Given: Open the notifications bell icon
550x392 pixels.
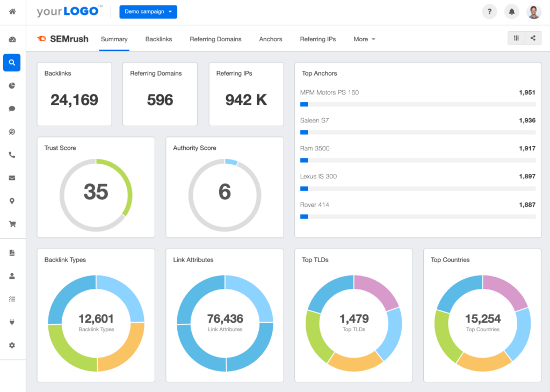Looking at the screenshot, I should tap(511, 11).
